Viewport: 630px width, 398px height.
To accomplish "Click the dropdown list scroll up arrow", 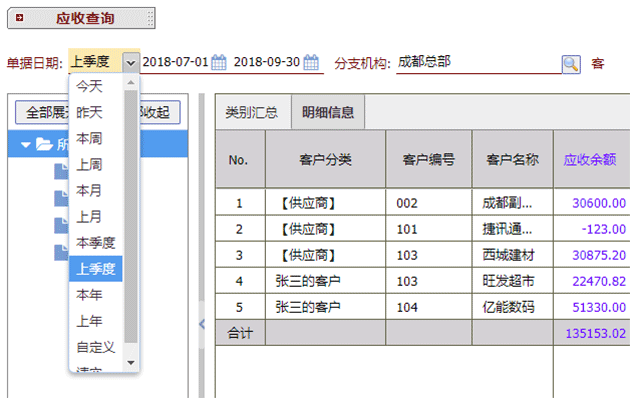I will (x=131, y=83).
